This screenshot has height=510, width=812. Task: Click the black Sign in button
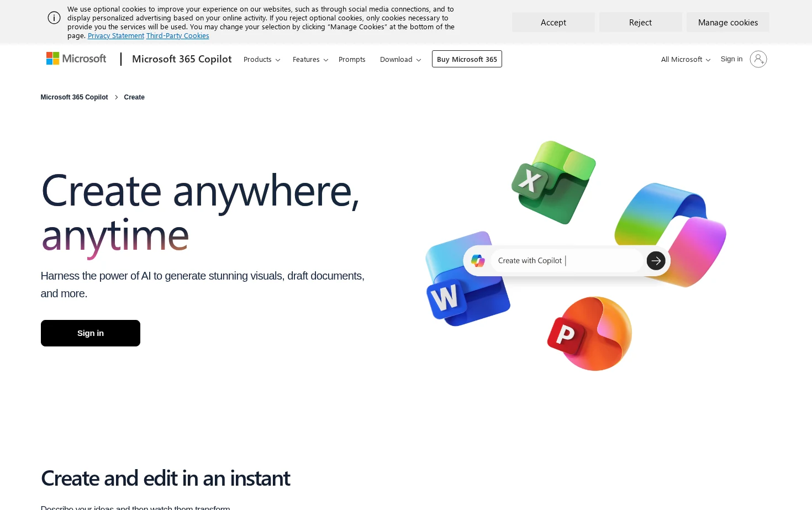pyautogui.click(x=91, y=333)
